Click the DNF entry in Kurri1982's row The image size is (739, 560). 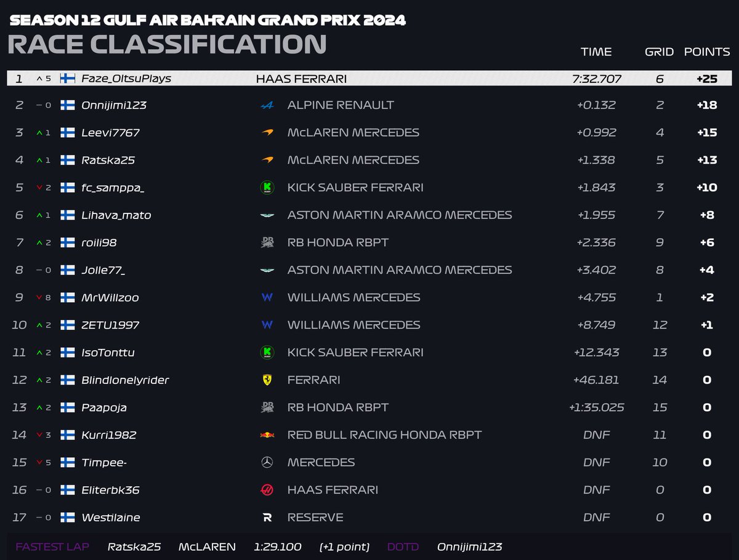pos(596,435)
